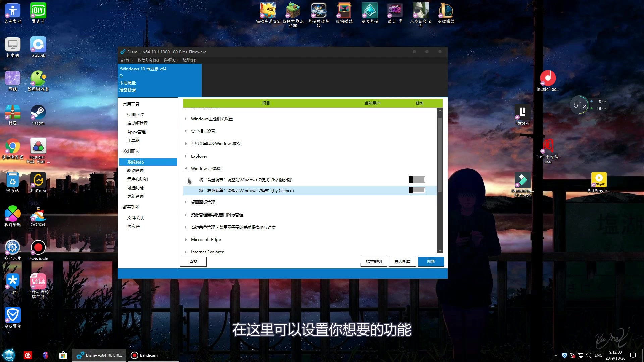Launch Steam from the desktop

[x=38, y=115]
